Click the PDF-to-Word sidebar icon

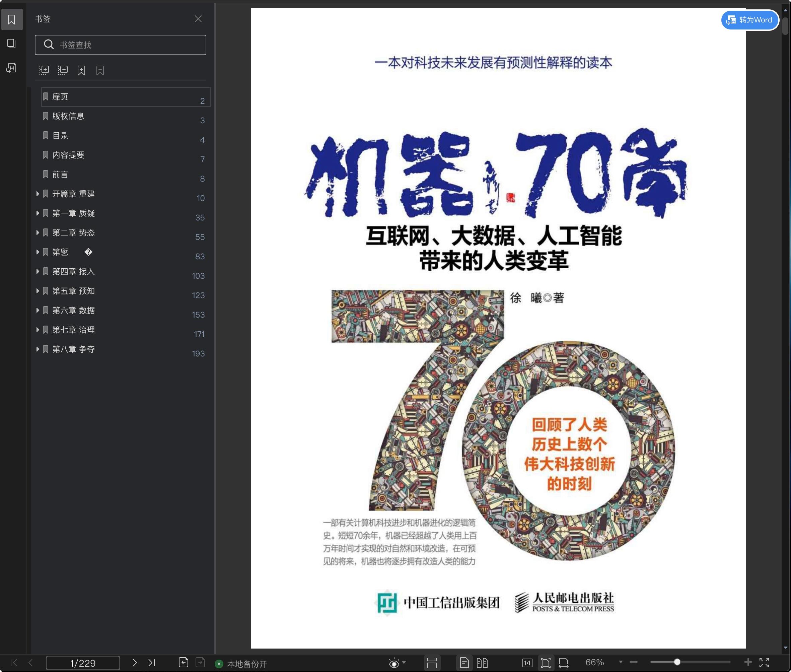(12, 68)
